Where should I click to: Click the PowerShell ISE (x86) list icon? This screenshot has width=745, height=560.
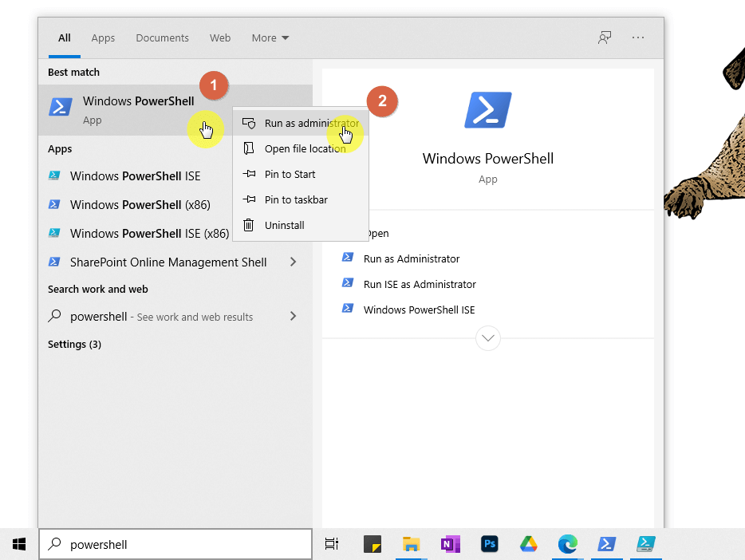click(54, 233)
